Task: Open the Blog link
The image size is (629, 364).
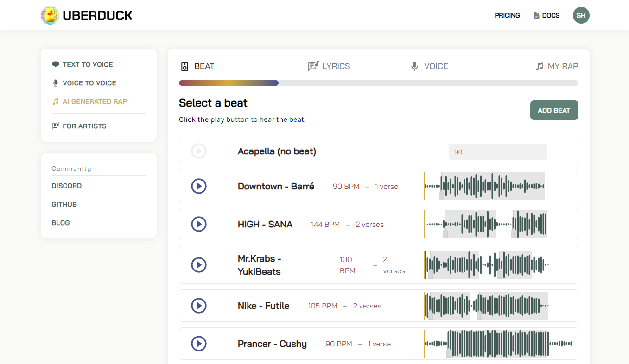Action: (x=61, y=223)
